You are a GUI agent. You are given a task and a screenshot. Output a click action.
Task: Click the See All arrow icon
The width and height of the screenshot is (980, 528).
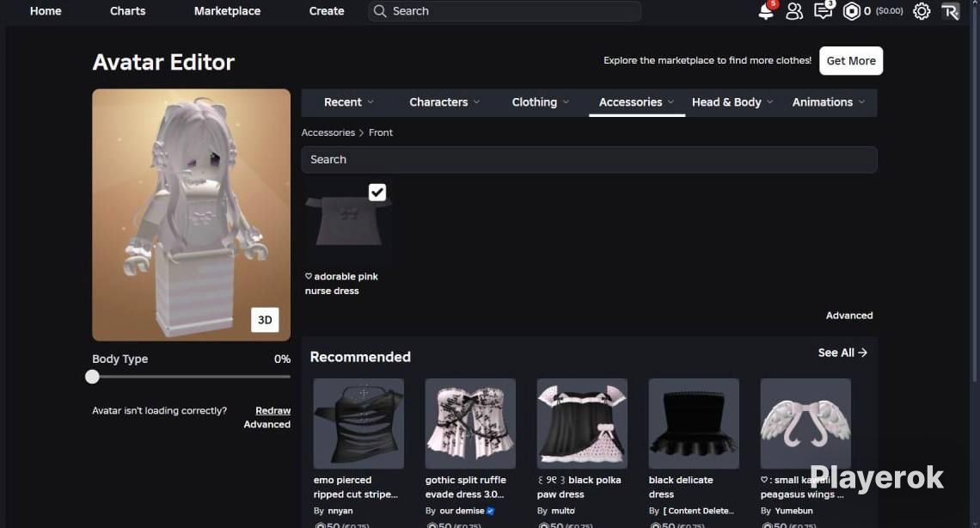(862, 353)
